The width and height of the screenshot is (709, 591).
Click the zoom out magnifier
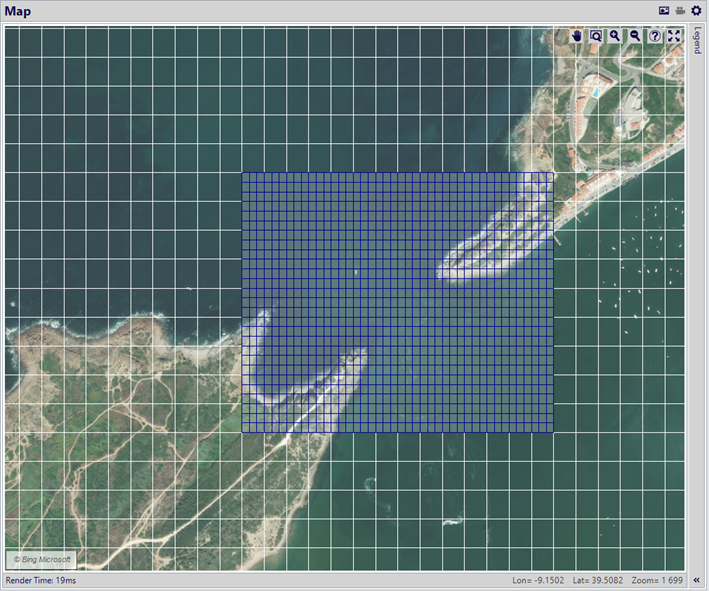(635, 36)
